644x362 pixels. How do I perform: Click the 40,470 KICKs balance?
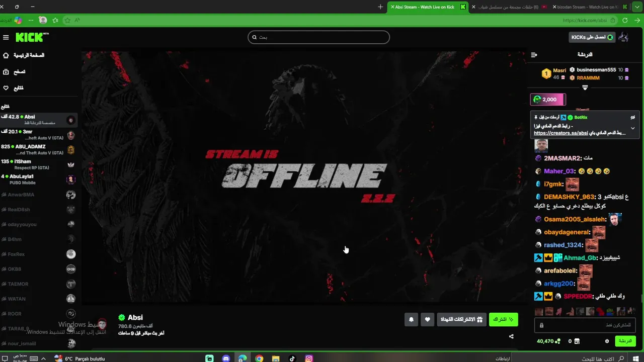pos(548,341)
